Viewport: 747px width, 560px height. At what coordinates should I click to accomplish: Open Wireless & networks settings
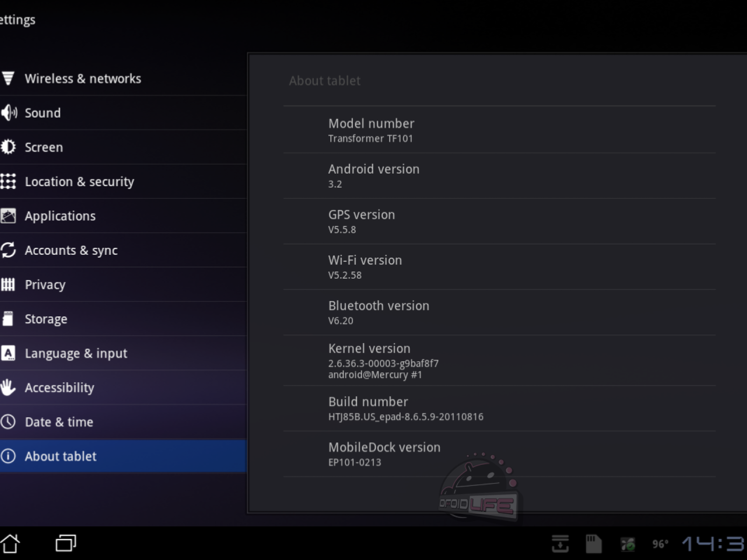coord(123,78)
